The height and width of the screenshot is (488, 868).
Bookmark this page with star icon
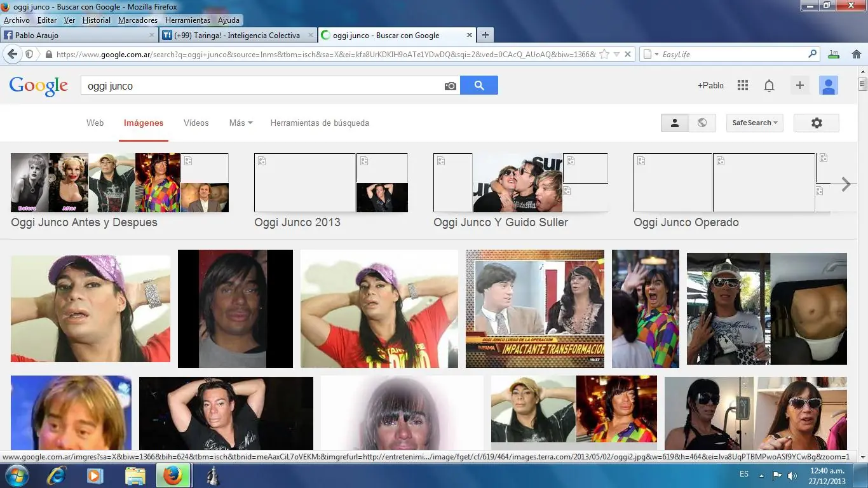tap(604, 55)
